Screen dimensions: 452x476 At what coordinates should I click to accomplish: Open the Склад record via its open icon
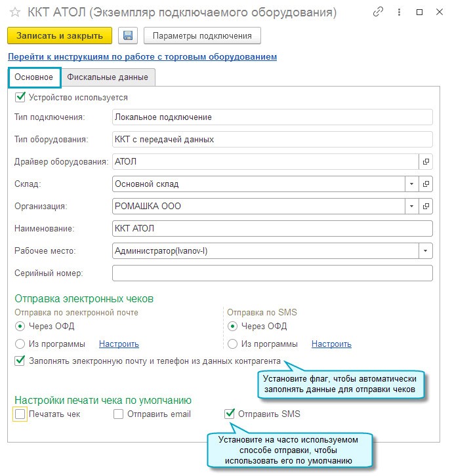[x=426, y=184]
